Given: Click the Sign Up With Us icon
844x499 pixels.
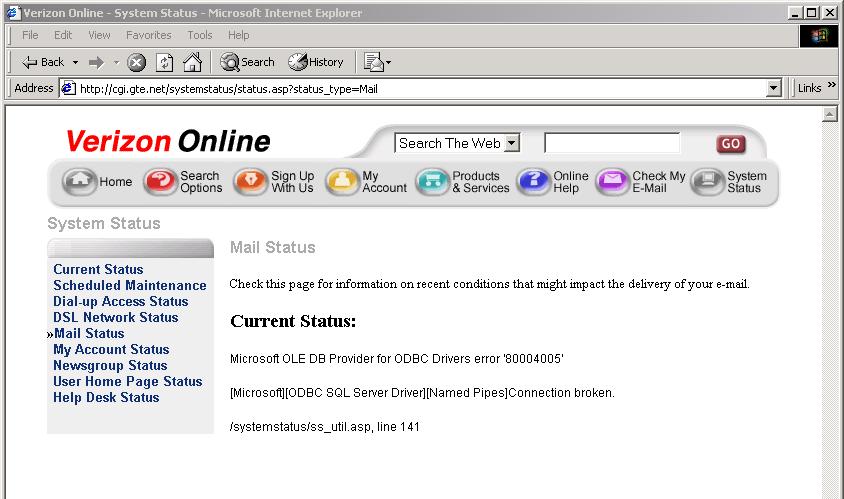Looking at the screenshot, I should click(250, 181).
